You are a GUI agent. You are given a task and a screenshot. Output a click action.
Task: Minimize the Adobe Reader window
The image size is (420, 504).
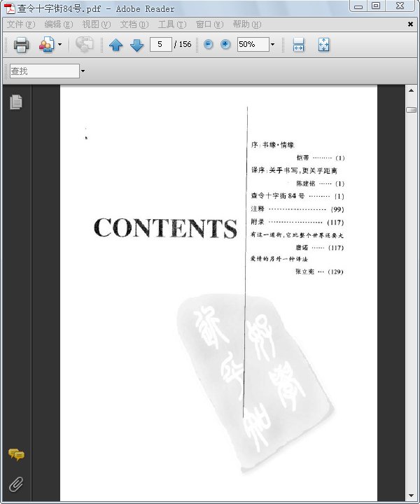pos(358,6)
